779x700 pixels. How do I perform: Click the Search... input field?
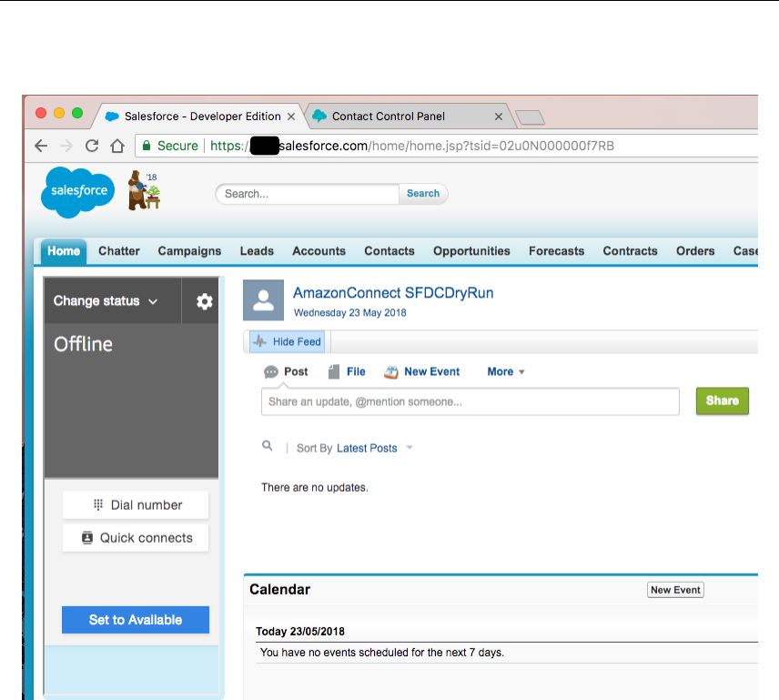[x=308, y=194]
